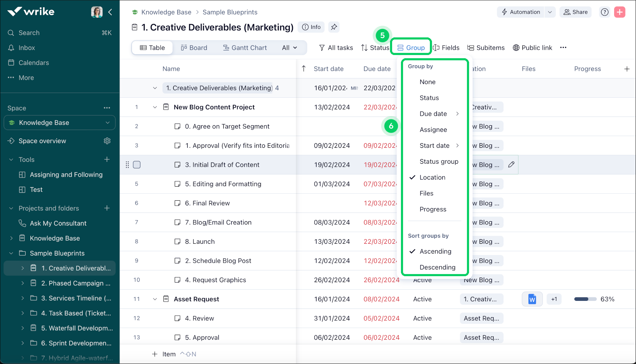Open the Search panel
The image size is (636, 364).
(29, 32)
